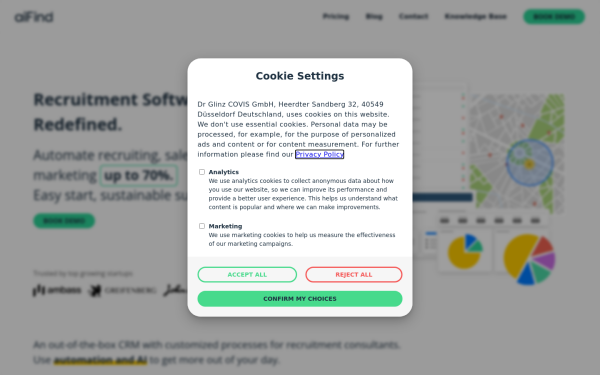The image size is (600, 375).
Task: Click the highlighted automation and AI text
Action: [x=100, y=360]
